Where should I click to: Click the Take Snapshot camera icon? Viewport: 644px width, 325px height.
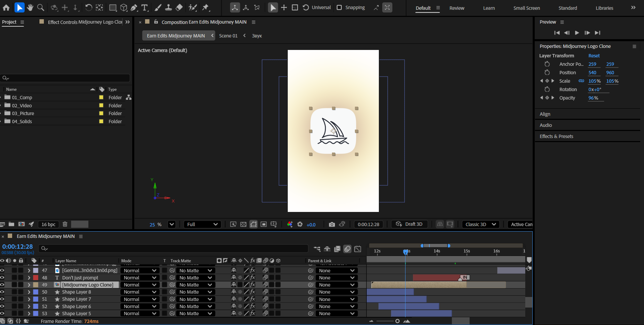tap(332, 224)
